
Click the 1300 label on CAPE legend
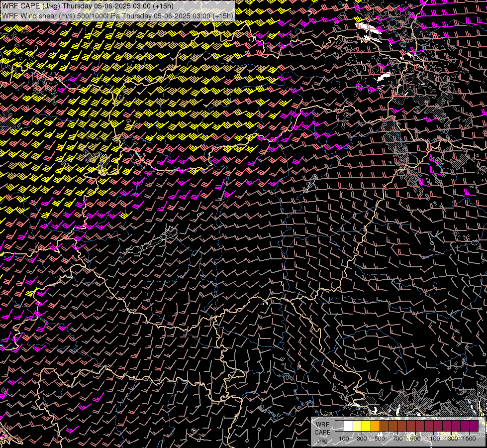451,439
